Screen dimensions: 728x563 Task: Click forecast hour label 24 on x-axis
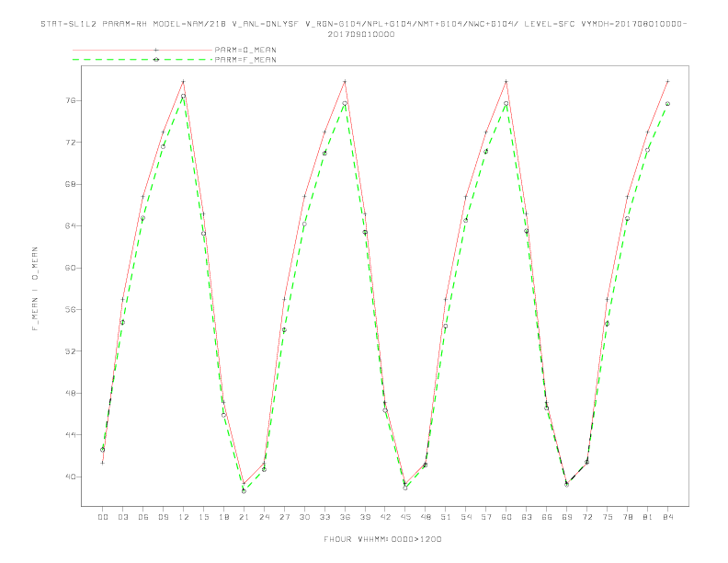[264, 517]
